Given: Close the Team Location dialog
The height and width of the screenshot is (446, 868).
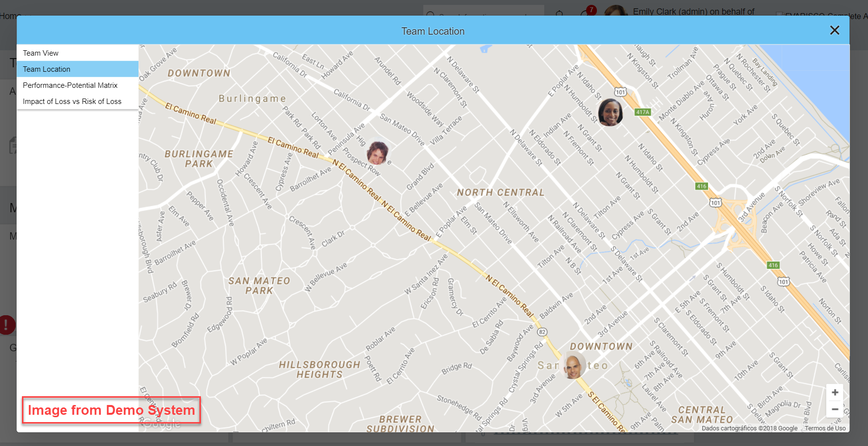Looking at the screenshot, I should point(834,30).
